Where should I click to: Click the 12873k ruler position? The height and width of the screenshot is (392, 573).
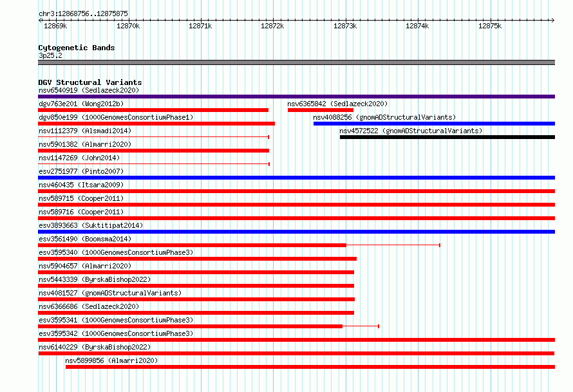tap(345, 26)
